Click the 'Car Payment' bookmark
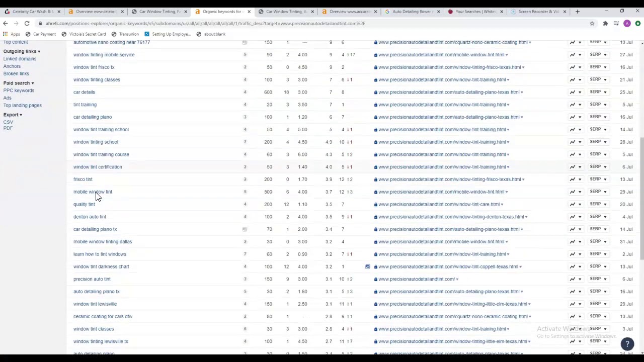The width and height of the screenshot is (644, 362). [x=40, y=34]
